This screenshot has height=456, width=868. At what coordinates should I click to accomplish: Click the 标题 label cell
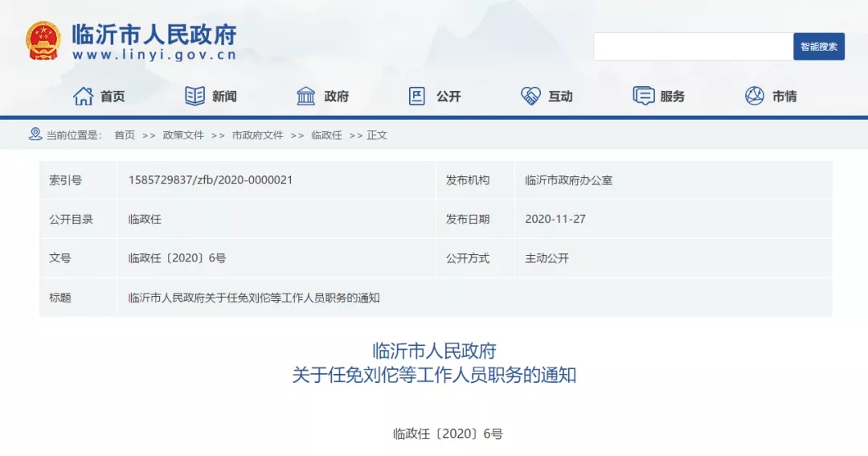(78, 298)
